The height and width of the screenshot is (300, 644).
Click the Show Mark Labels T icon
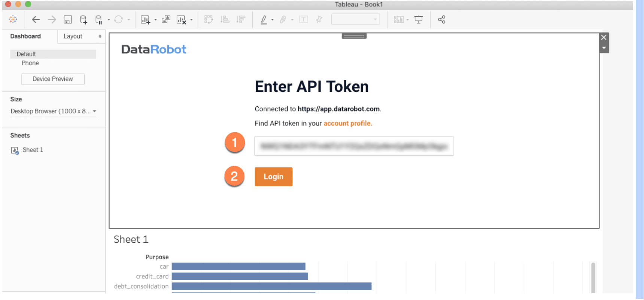pos(303,19)
